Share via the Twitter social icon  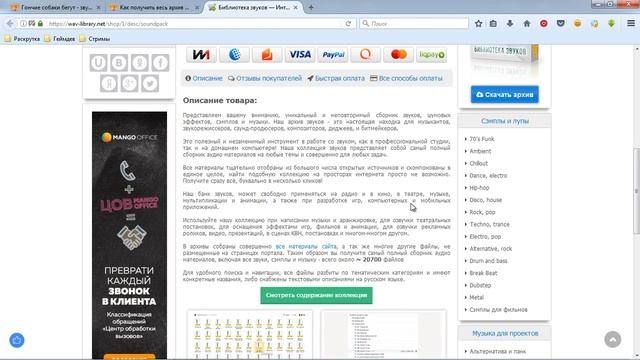point(150,84)
